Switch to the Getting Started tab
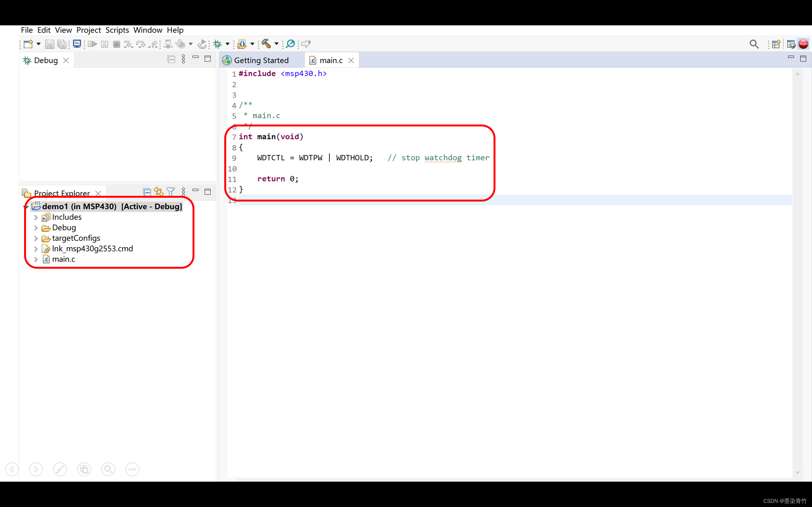 pyautogui.click(x=261, y=60)
